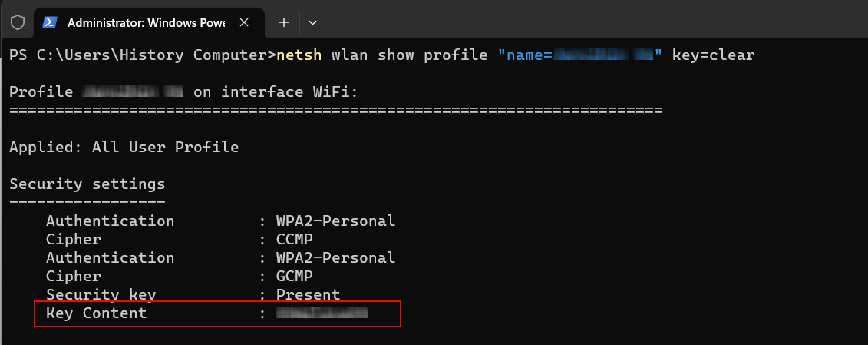Click the Key Content label
Screen dimensions: 868x345
coord(96,313)
